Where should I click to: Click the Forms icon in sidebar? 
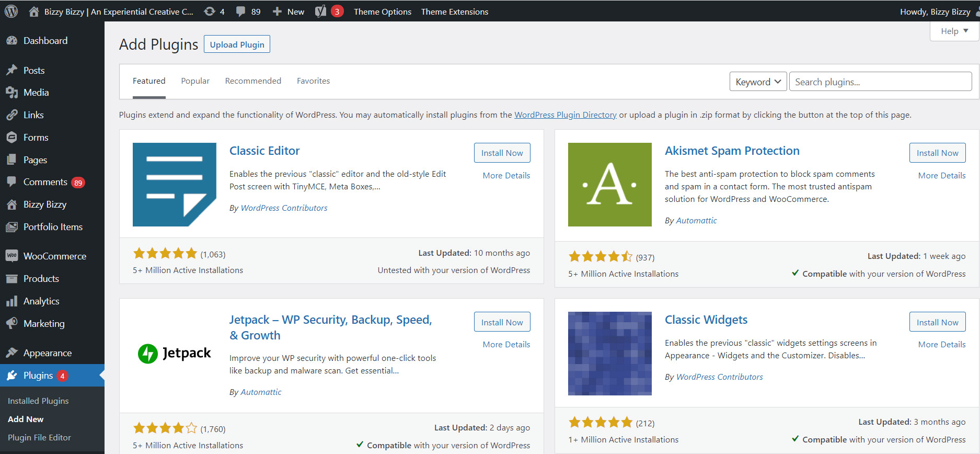click(11, 138)
